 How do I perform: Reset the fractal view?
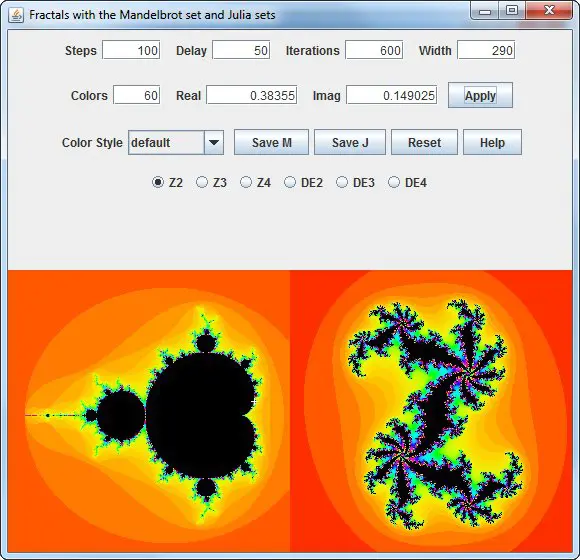(x=424, y=142)
